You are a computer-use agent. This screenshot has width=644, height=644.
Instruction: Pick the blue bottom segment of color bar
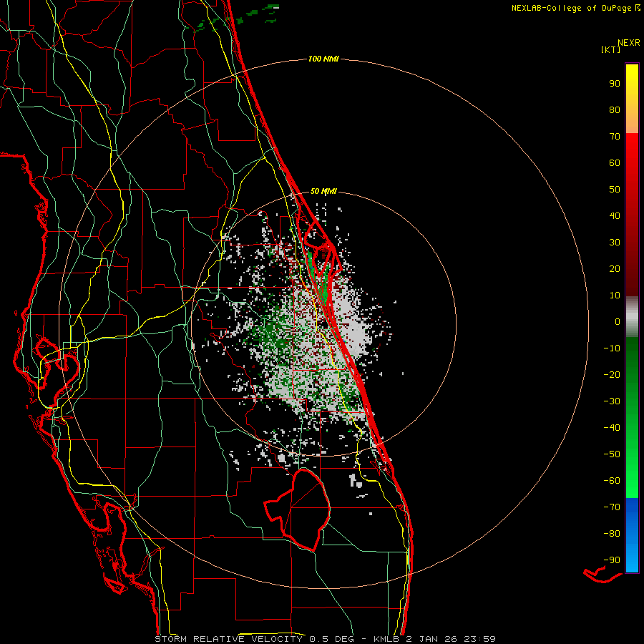pos(632,535)
